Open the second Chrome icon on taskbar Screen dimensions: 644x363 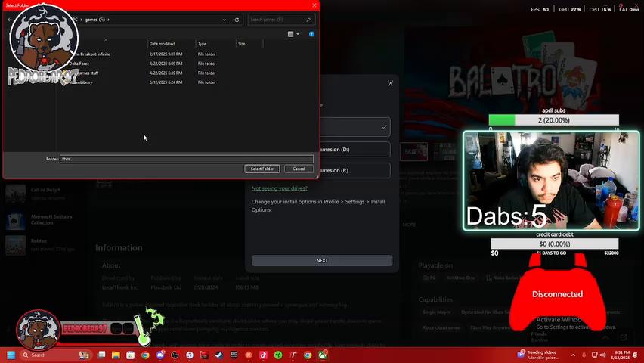tap(308, 355)
